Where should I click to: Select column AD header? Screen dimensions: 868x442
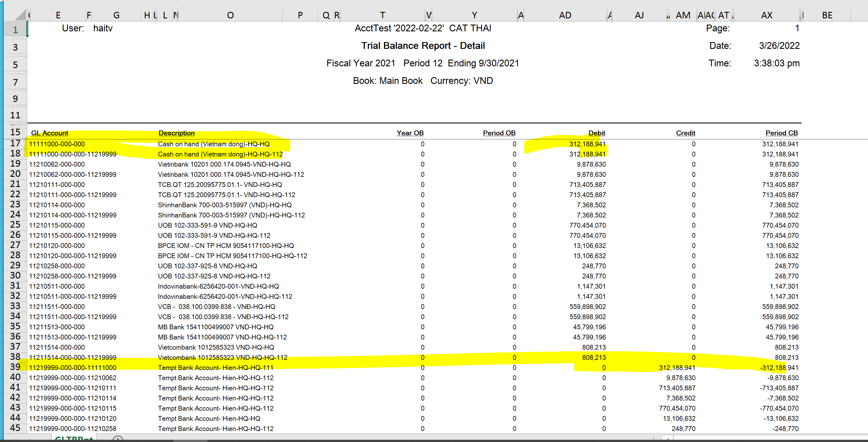click(565, 15)
